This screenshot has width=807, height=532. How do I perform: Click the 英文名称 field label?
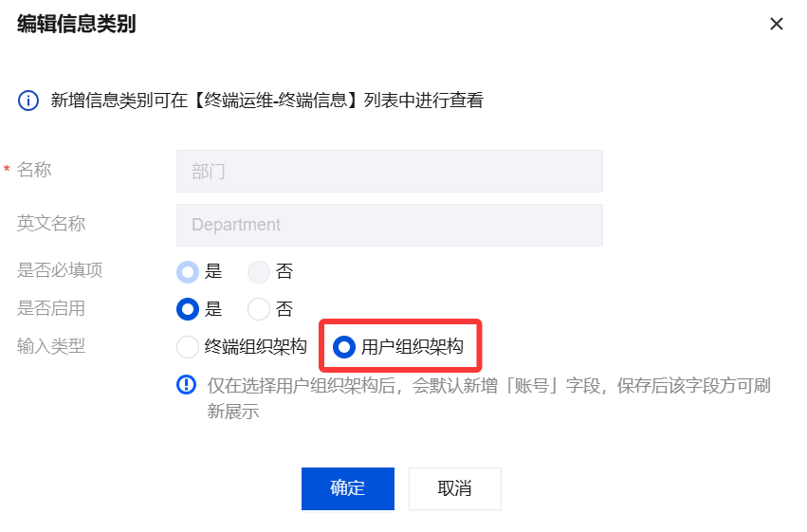[51, 224]
